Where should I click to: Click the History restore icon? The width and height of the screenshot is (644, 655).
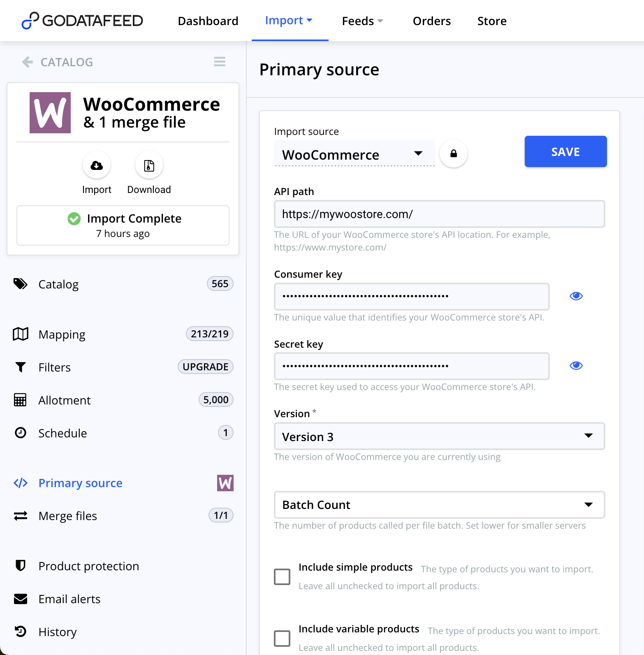pos(21,632)
